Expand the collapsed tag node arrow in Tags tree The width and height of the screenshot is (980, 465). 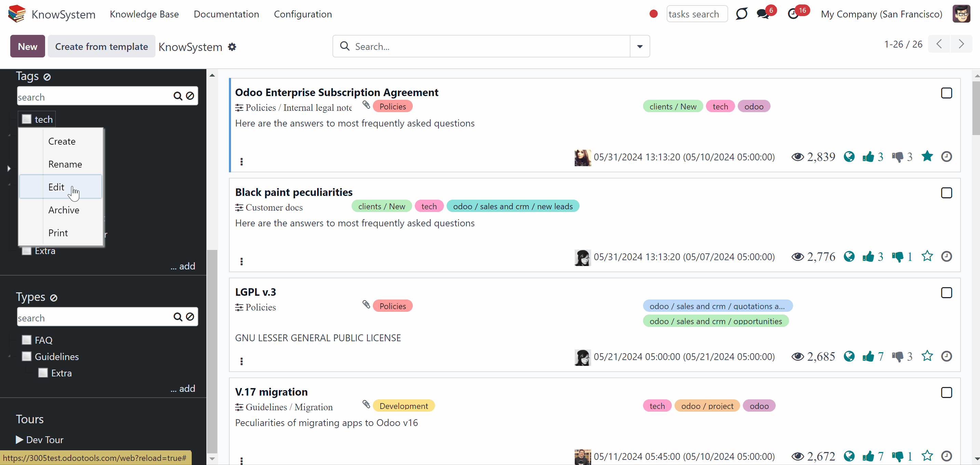click(9, 168)
